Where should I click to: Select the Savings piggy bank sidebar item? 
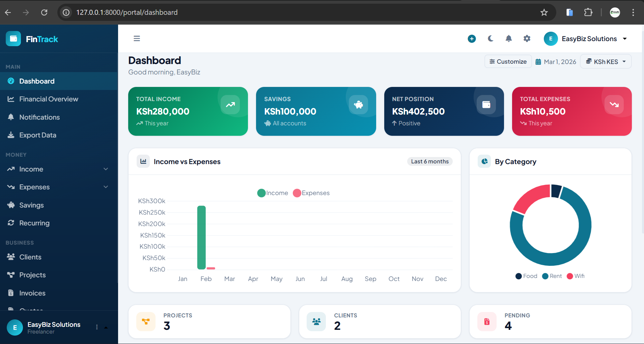point(31,205)
